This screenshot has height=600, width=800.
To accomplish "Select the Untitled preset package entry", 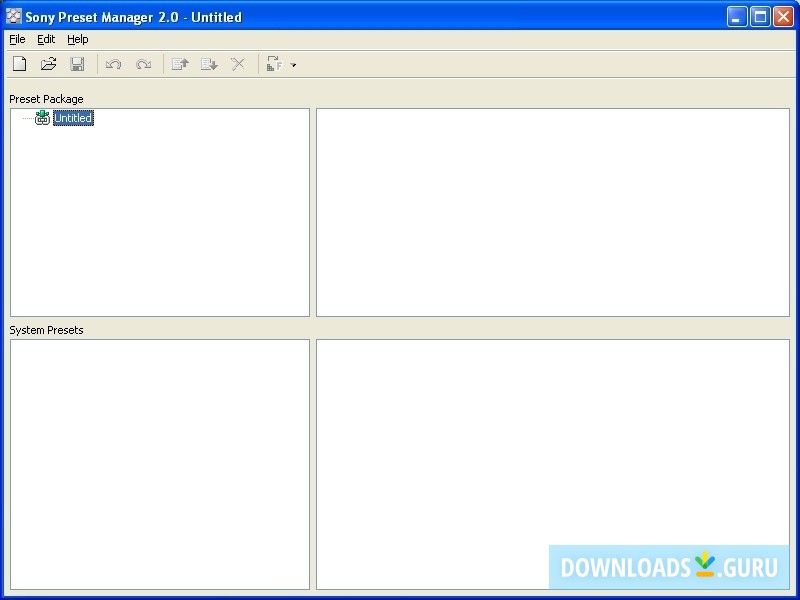I will click(72, 117).
